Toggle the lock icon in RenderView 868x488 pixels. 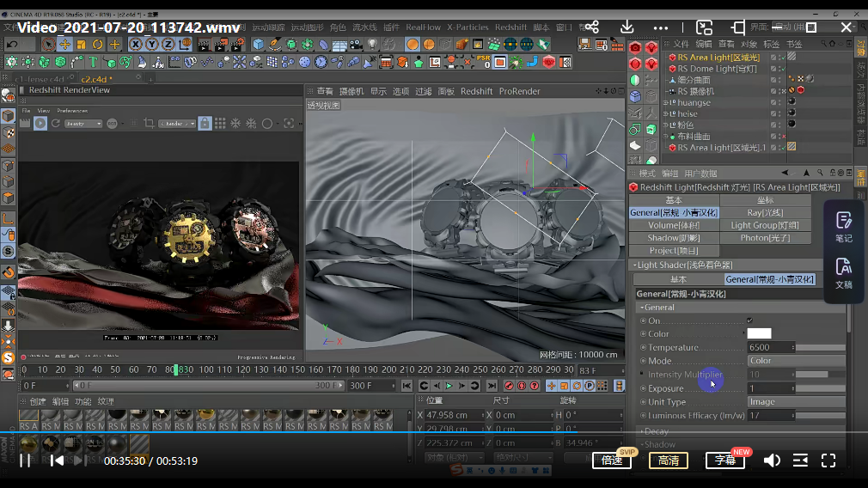tap(205, 124)
